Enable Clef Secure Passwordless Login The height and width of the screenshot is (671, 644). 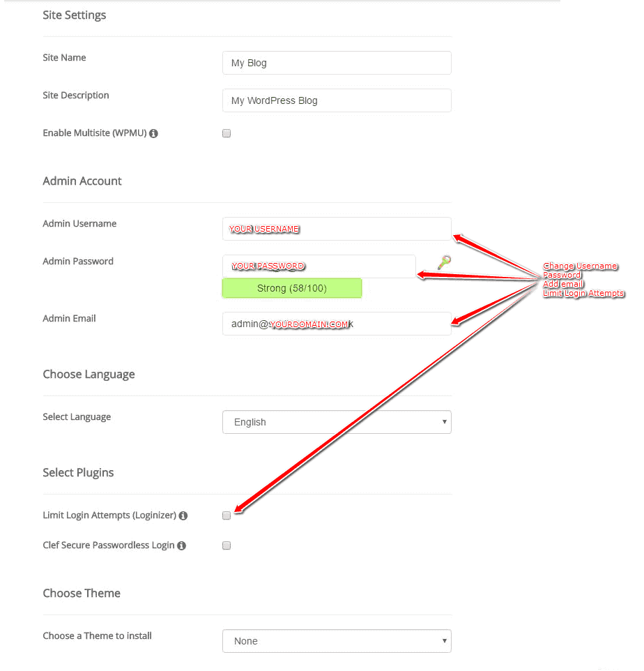(226, 545)
